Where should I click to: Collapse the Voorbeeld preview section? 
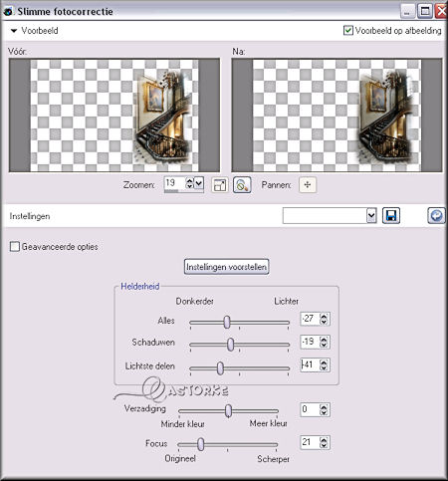coord(14,31)
